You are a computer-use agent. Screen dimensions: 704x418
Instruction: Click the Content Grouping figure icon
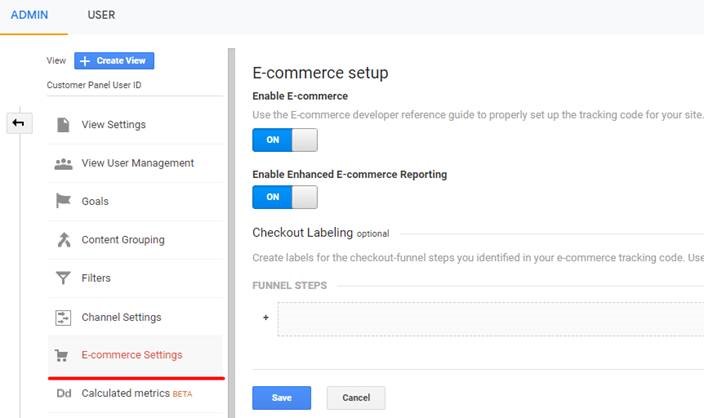64,240
